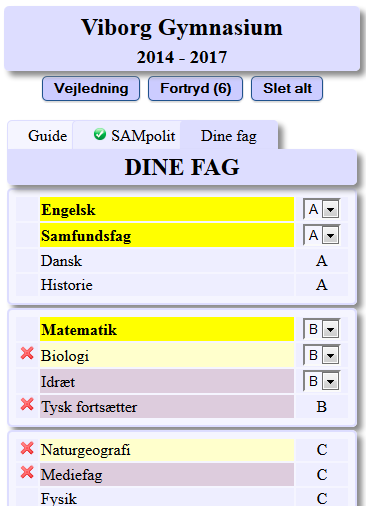
Task: Remove Biologi using its red X icon
Action: [x=27, y=354]
